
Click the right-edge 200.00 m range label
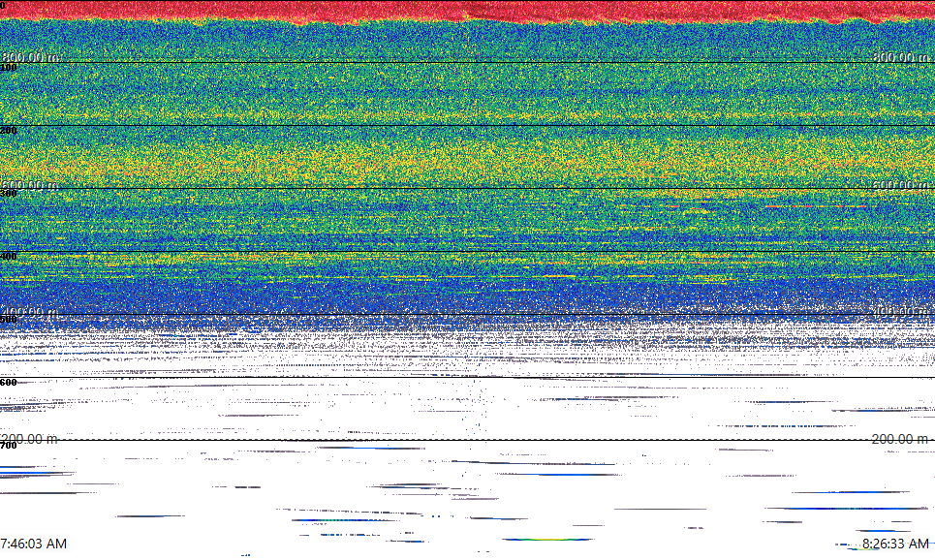point(900,439)
